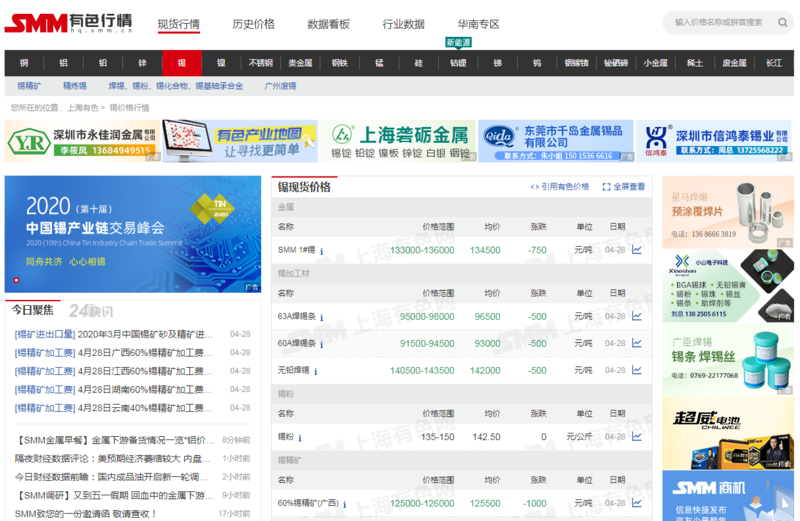Open 稀土 category
Screen dimensions: 800x521
click(695, 63)
